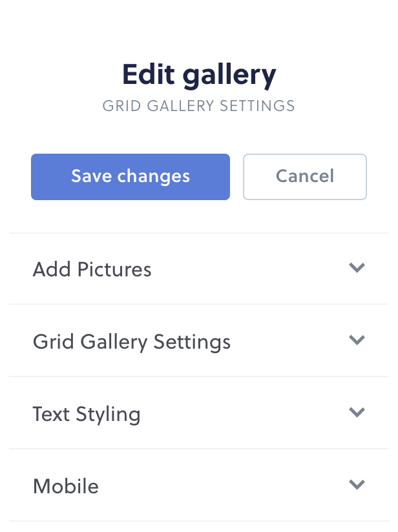Select the Mobile section label

tap(65, 486)
